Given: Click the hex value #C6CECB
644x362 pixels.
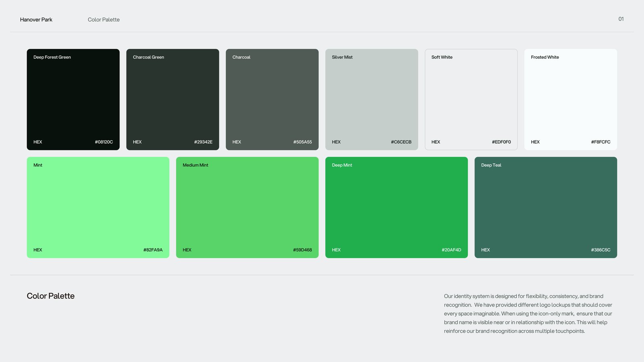Looking at the screenshot, I should coord(401,142).
